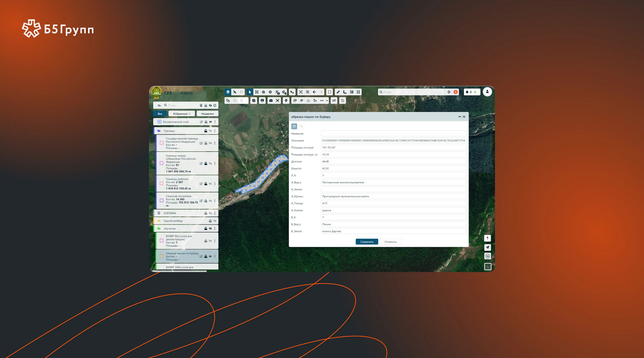
Task: Switch to the Недавние tab
Action: tap(208, 114)
